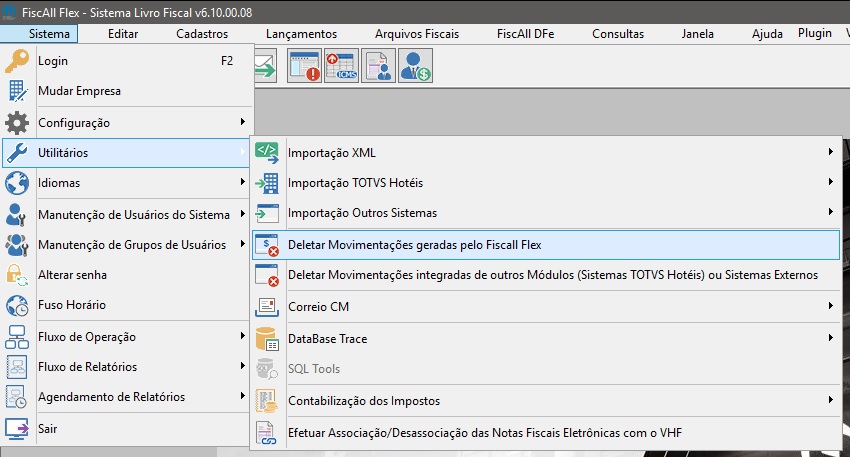This screenshot has height=457, width=850.
Task: Click the delete icon for Fiscall Flex movimentações
Action: [267, 245]
